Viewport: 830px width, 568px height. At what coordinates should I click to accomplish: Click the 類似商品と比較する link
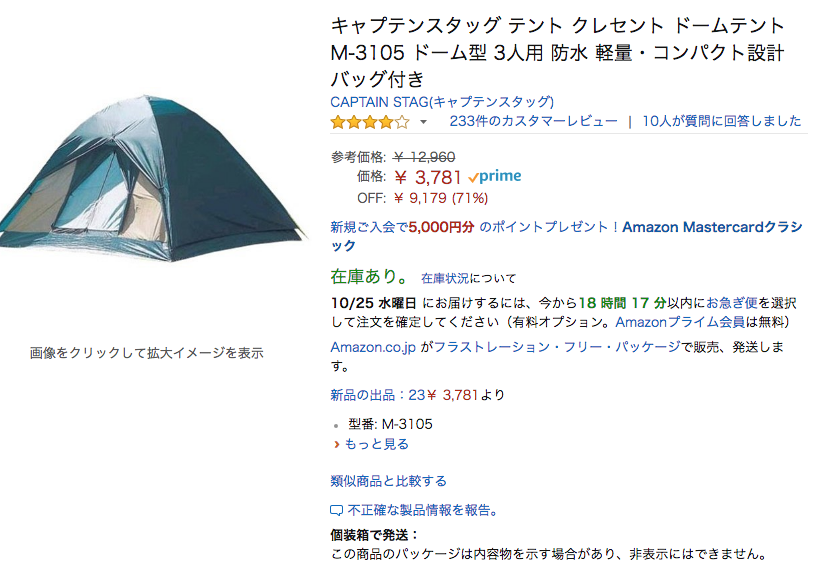pyautogui.click(x=388, y=481)
